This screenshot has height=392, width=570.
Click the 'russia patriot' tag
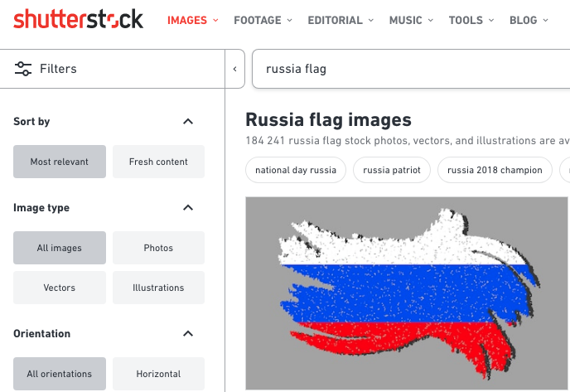(392, 170)
